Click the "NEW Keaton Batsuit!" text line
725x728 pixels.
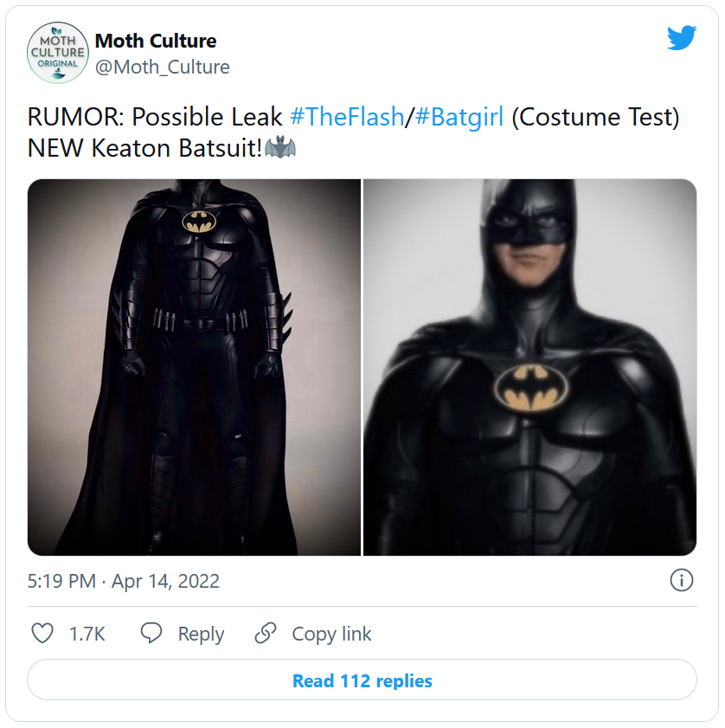144,148
